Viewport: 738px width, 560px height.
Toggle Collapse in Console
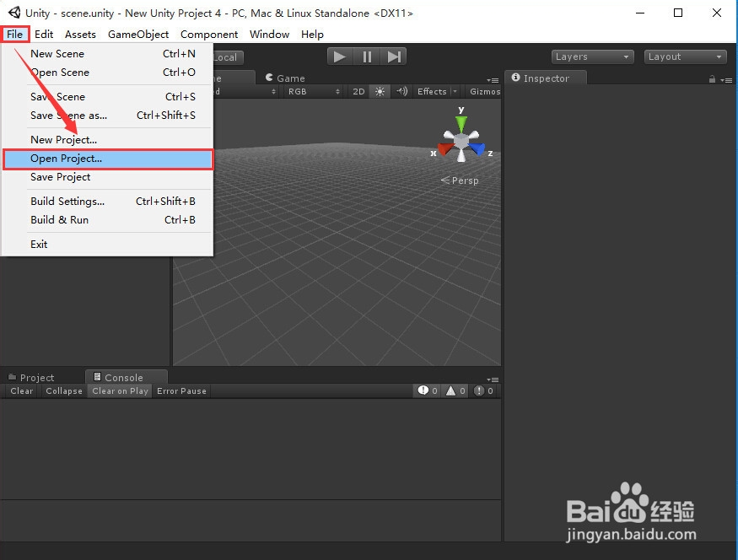(64, 390)
